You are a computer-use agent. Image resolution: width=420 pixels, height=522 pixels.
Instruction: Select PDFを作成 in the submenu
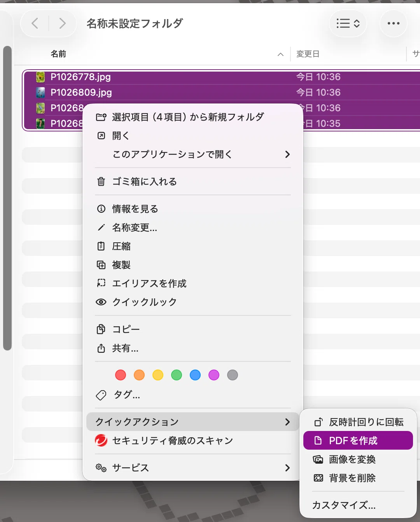[x=358, y=440]
